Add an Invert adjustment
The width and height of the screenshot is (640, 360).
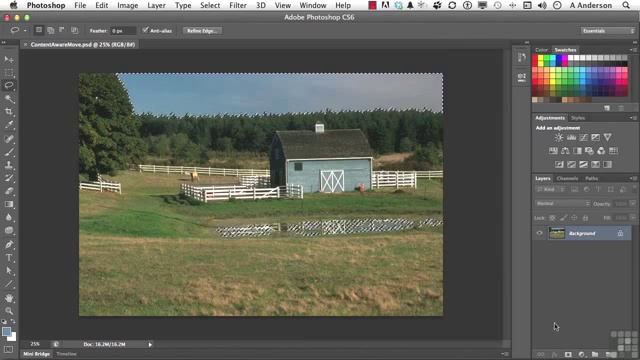[559, 164]
